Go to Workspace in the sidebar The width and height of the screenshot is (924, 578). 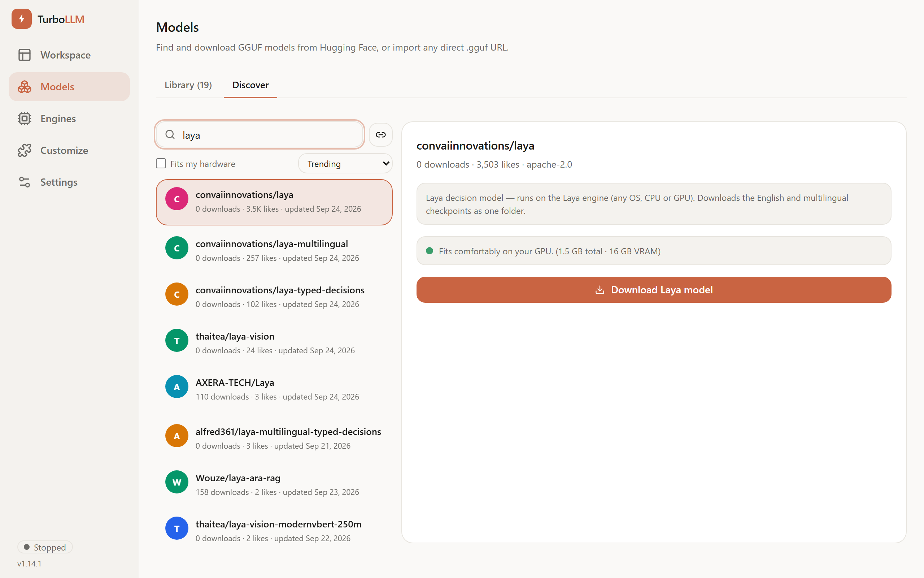pyautogui.click(x=69, y=55)
